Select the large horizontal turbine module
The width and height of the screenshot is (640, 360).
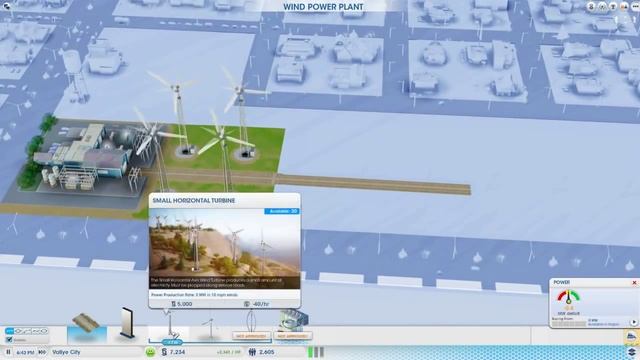point(210,328)
